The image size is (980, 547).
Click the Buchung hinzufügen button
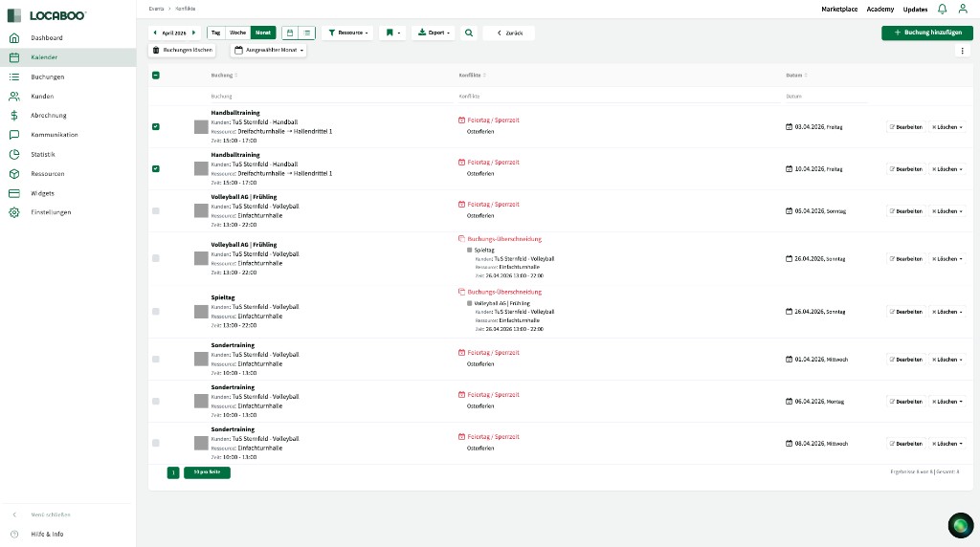(x=926, y=33)
